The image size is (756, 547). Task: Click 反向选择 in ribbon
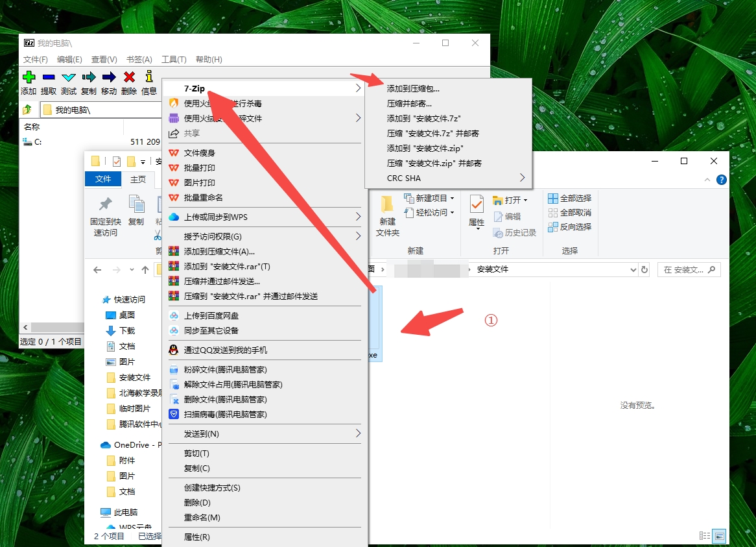(570, 226)
